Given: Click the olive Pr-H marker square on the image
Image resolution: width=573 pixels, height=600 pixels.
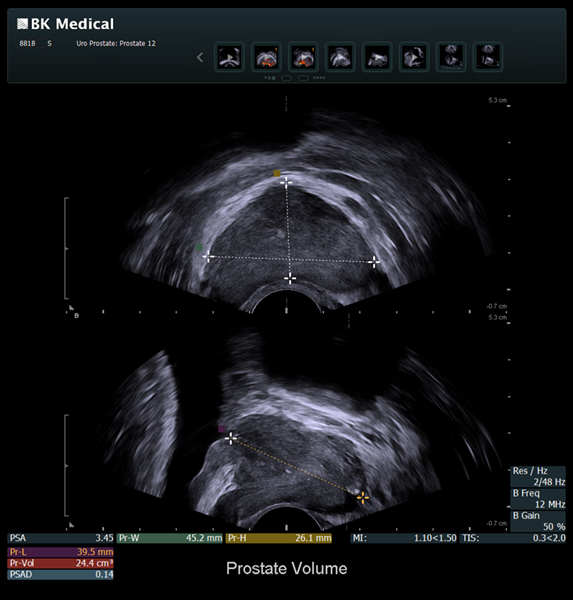Looking at the screenshot, I should 277,173.
